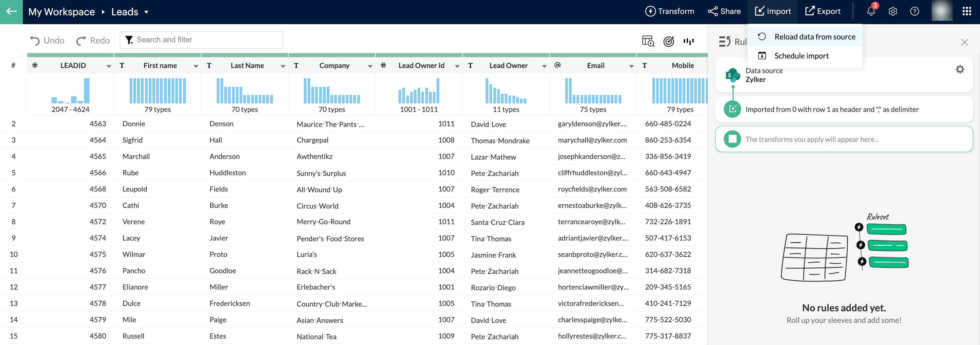Click the Transform button
This screenshot has height=345, width=980.
click(670, 12)
